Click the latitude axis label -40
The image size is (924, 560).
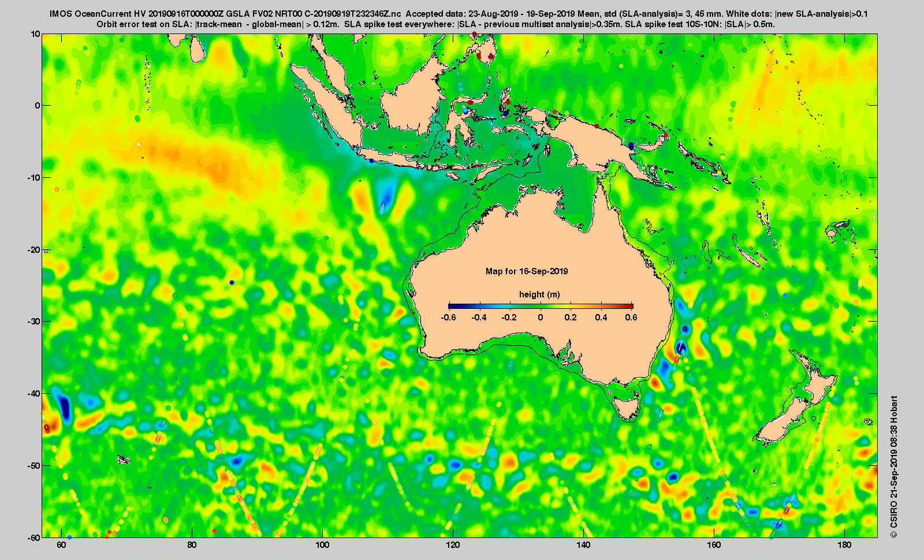pyautogui.click(x=34, y=393)
